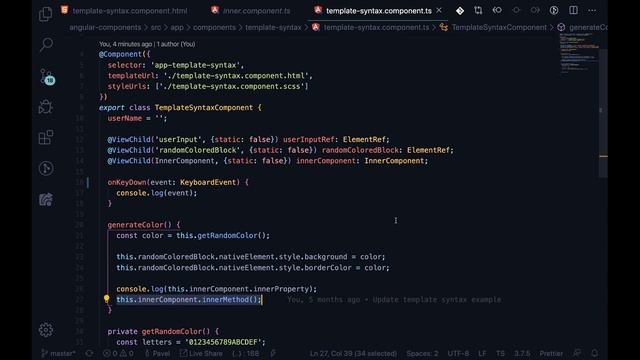
Task: Click the '0123456789ABCDEF' letters string
Action: [223, 342]
